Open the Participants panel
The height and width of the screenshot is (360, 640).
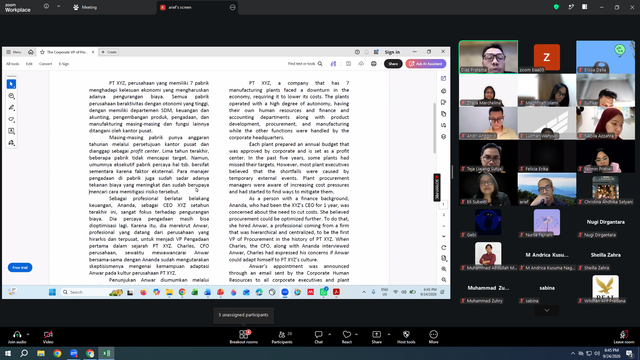click(282, 337)
